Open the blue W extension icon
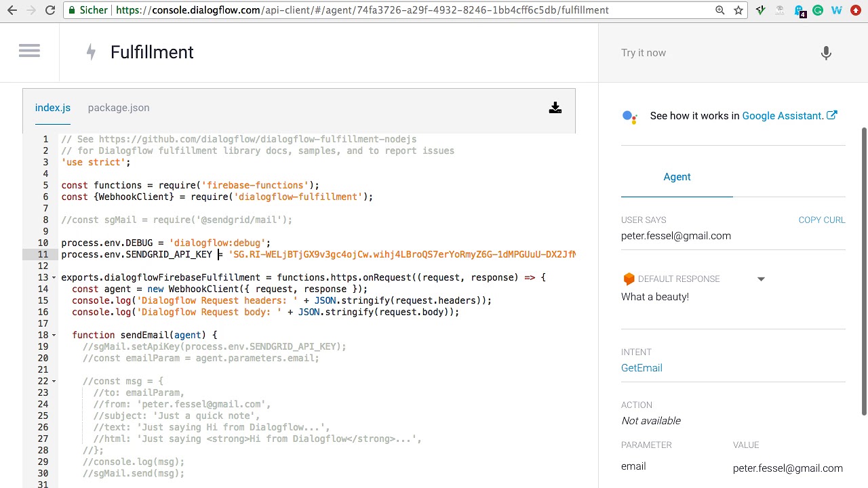The height and width of the screenshot is (488, 868). 837,10
